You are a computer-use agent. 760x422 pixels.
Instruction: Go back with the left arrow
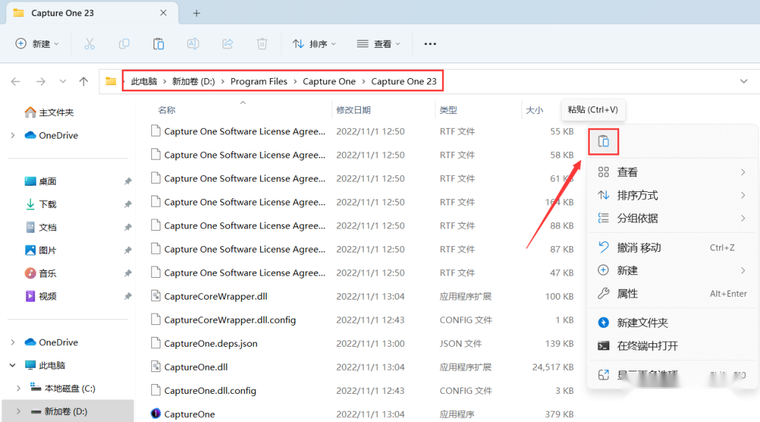[x=16, y=81]
